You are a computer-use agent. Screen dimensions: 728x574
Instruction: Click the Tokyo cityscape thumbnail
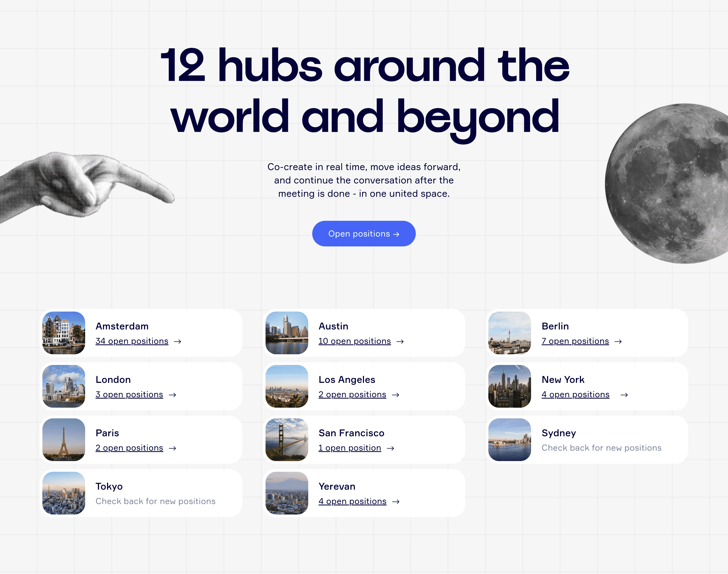(64, 493)
